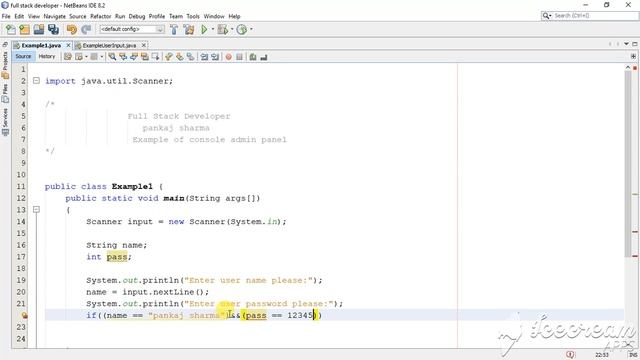Expand the Run Project arrow menu
640x360 pixels.
213,29
